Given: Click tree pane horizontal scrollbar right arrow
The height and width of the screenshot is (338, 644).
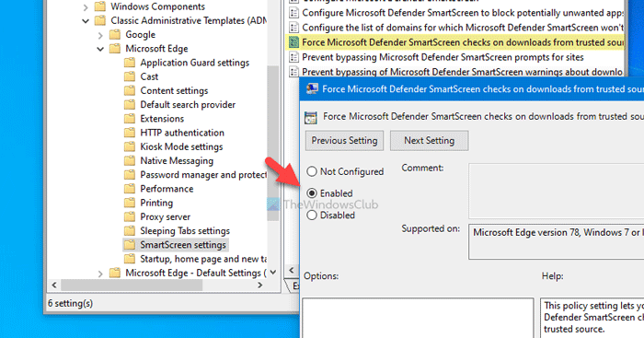Looking at the screenshot, I should click(260, 285).
